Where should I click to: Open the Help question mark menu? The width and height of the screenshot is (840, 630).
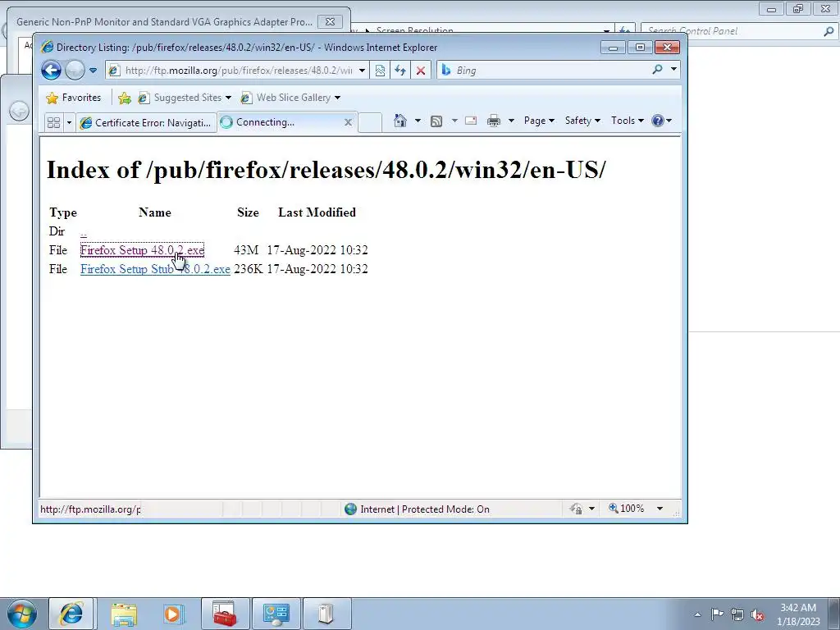662,121
